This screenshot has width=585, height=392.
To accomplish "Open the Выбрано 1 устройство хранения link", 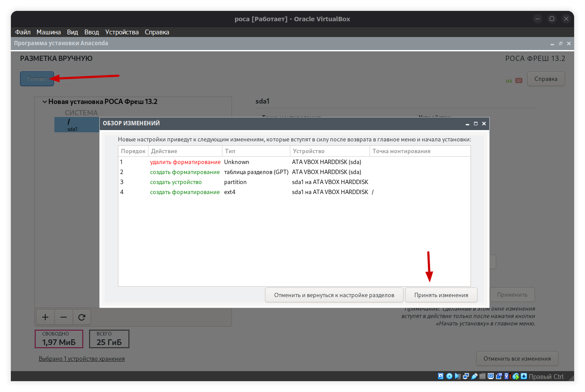I will (x=82, y=358).
